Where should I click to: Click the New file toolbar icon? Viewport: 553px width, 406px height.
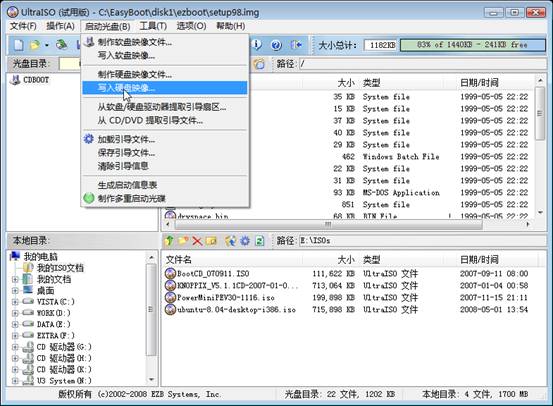tap(18, 45)
